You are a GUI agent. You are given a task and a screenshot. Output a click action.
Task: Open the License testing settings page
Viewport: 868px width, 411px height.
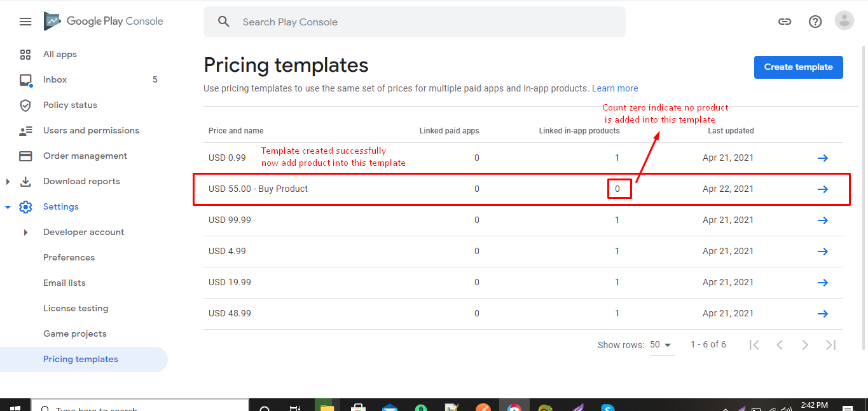tap(76, 309)
